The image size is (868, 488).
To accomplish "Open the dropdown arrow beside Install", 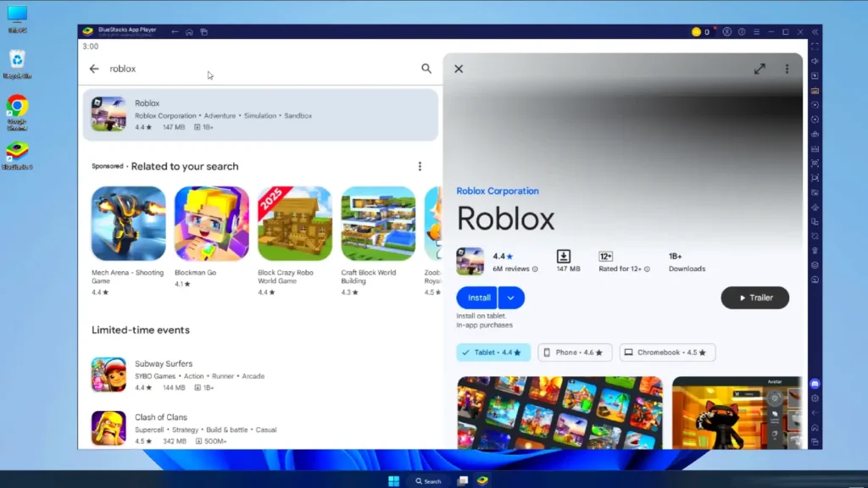I will [511, 297].
